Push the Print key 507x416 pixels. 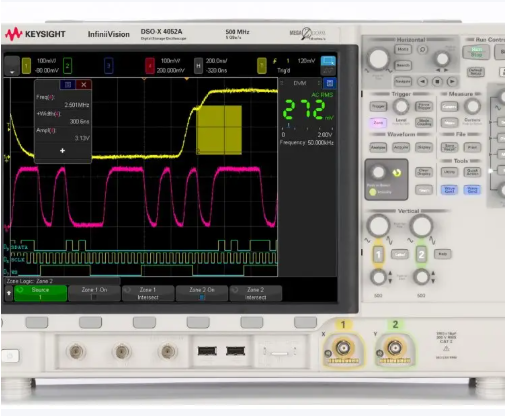[472, 147]
